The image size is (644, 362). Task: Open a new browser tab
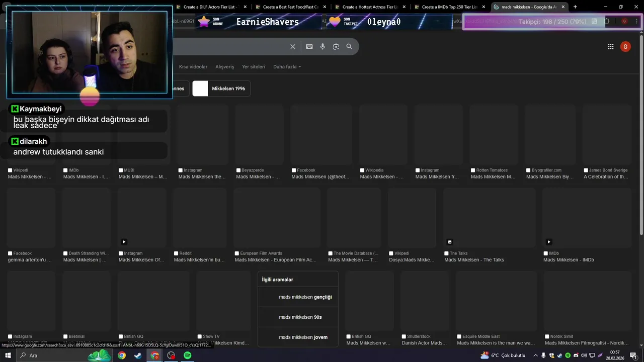tap(575, 7)
